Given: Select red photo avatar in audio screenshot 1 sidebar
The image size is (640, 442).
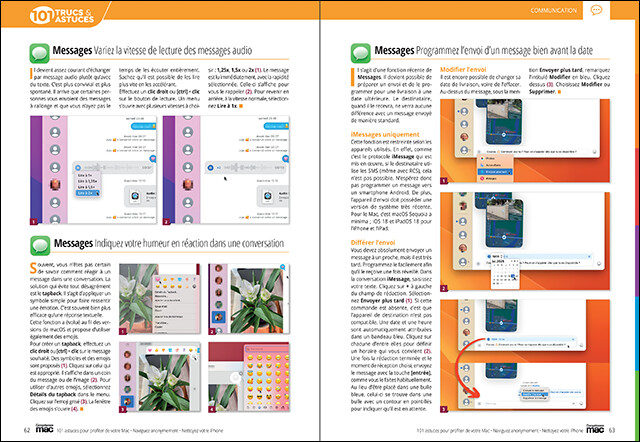Looking at the screenshot, I should tap(55, 185).
